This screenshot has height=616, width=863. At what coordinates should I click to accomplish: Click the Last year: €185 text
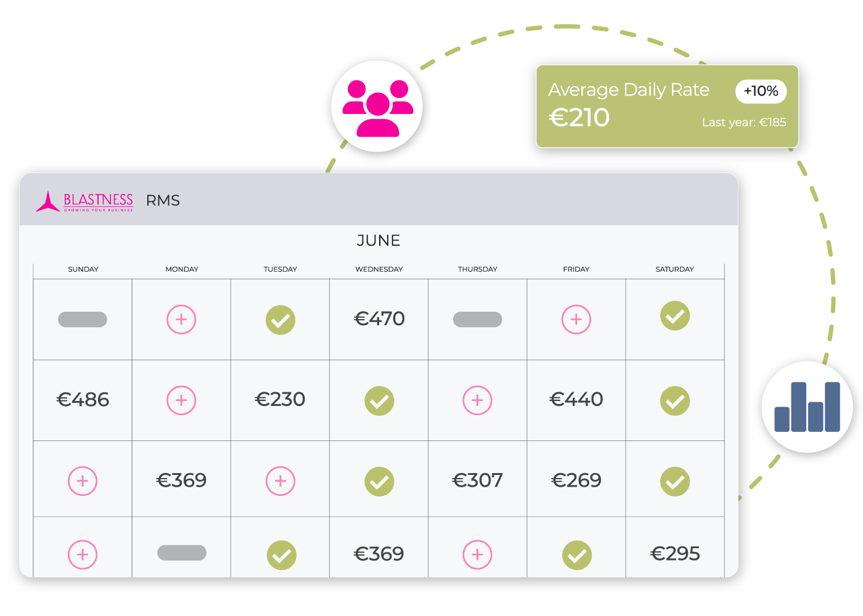click(x=744, y=123)
